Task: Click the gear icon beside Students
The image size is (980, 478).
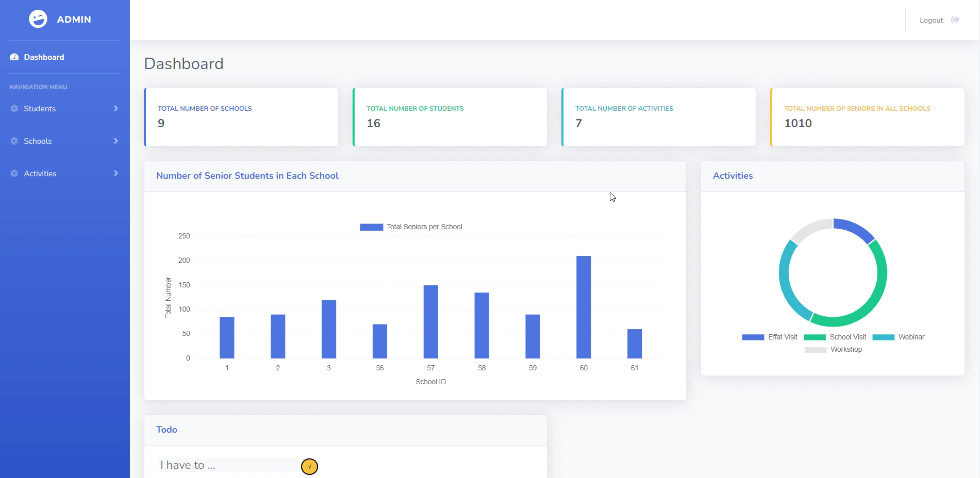Action: pyautogui.click(x=14, y=108)
